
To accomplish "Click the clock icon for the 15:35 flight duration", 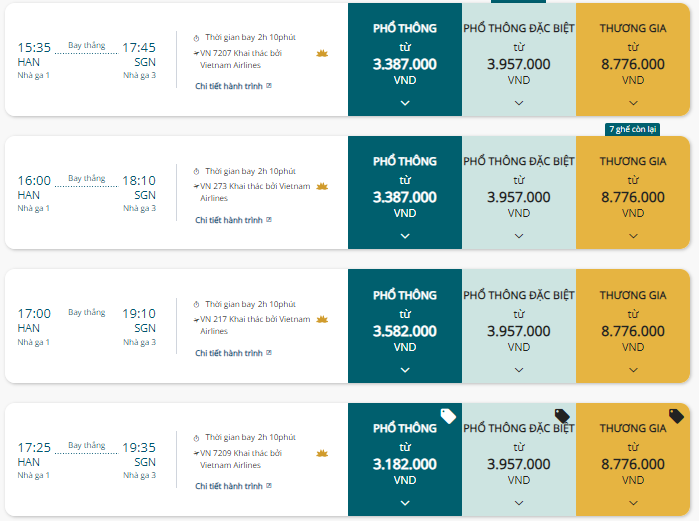I will pyautogui.click(x=196, y=38).
